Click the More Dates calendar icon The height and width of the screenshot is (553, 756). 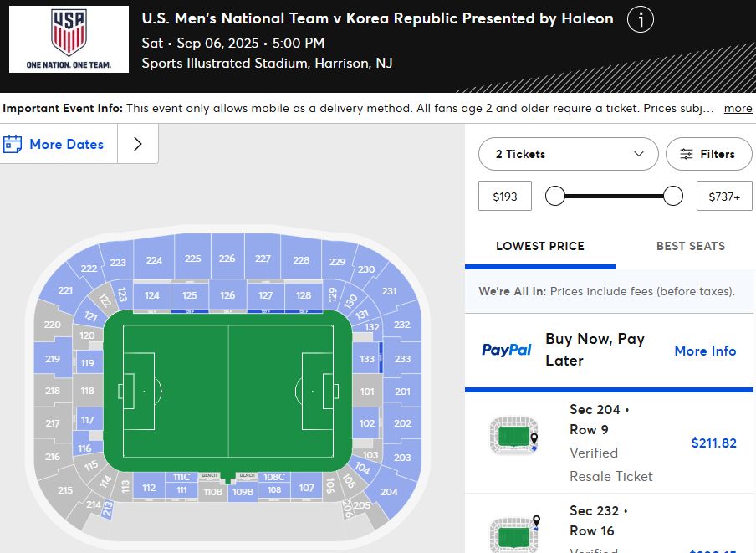tap(14, 144)
